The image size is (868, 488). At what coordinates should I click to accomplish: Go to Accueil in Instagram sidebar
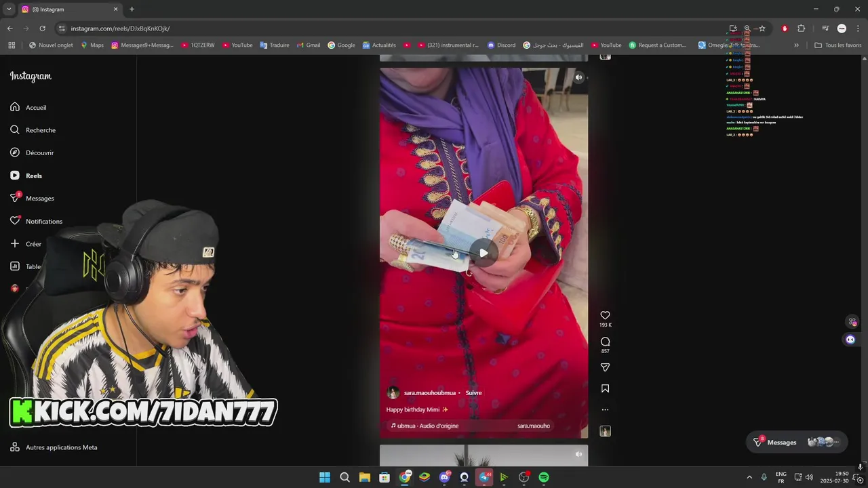tap(28, 107)
